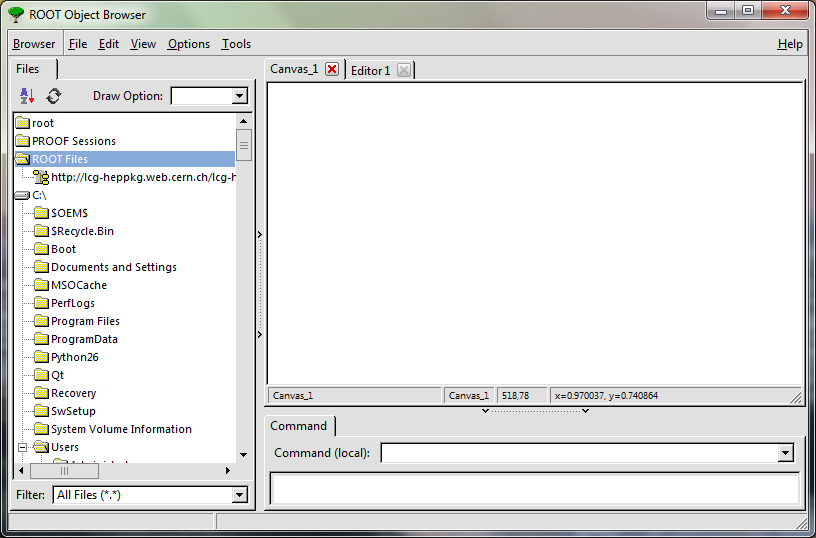Click file tree scroll up arrow
Viewport: 816px width, 538px height.
[244, 121]
